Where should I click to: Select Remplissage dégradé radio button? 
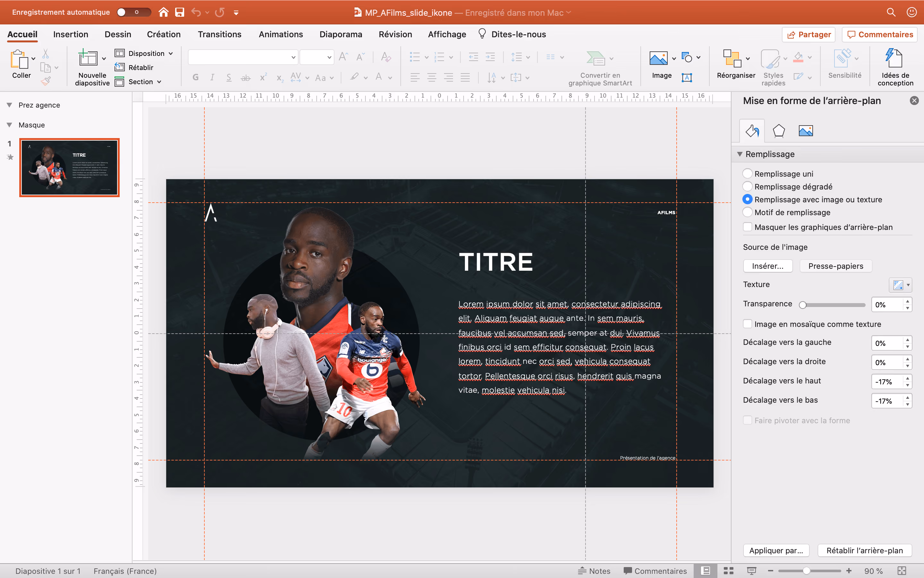click(748, 187)
